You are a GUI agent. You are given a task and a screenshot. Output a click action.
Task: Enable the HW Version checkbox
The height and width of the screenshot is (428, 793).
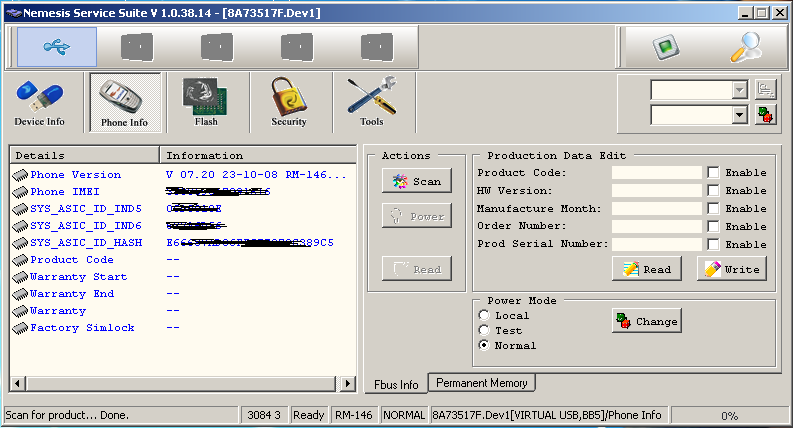[713, 190]
